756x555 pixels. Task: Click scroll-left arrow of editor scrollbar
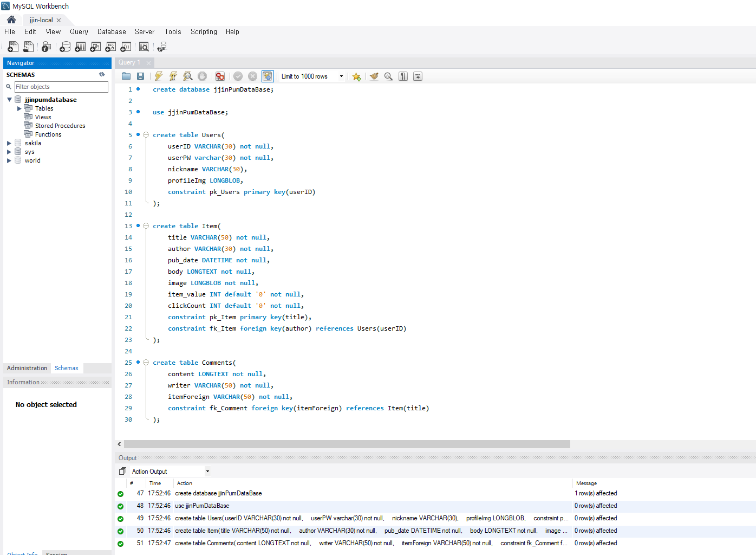(119, 444)
